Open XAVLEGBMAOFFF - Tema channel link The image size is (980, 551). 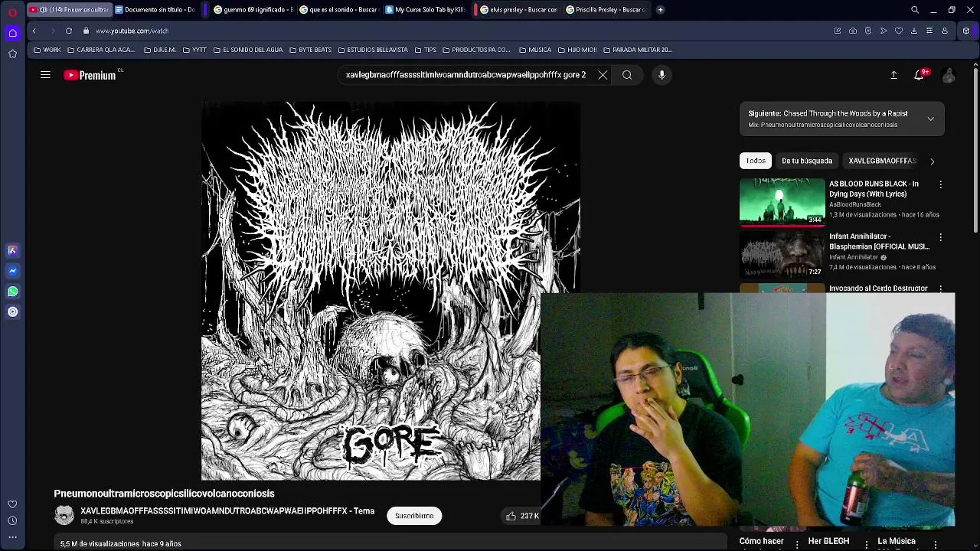point(227,510)
